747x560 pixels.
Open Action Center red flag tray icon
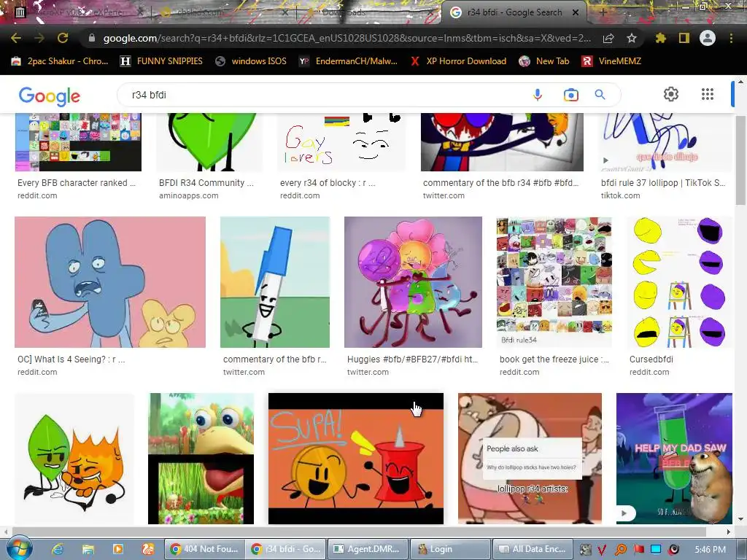[x=638, y=550]
